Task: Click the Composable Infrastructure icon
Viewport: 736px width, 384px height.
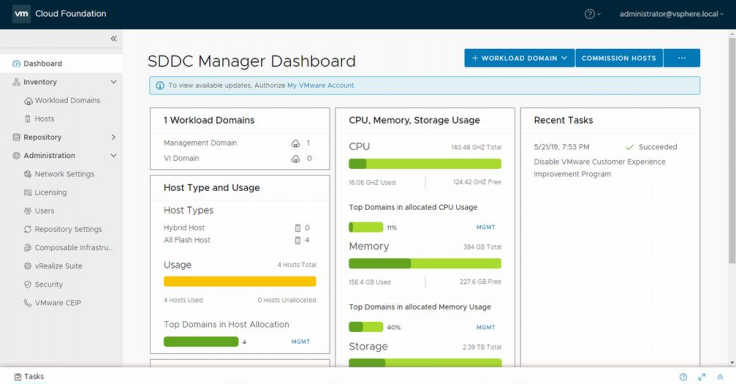Action: click(x=28, y=247)
